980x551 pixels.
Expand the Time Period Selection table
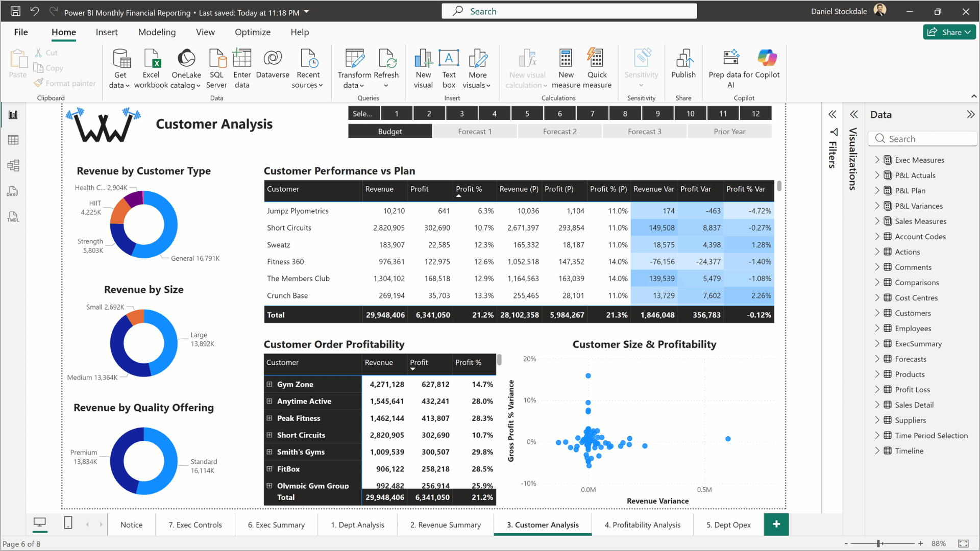point(877,435)
